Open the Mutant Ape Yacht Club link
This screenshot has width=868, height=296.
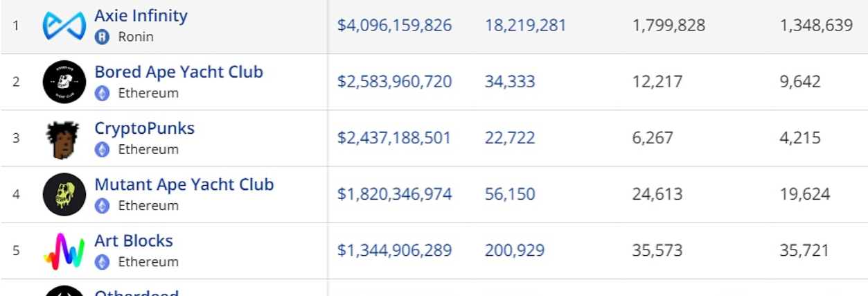click(x=184, y=184)
